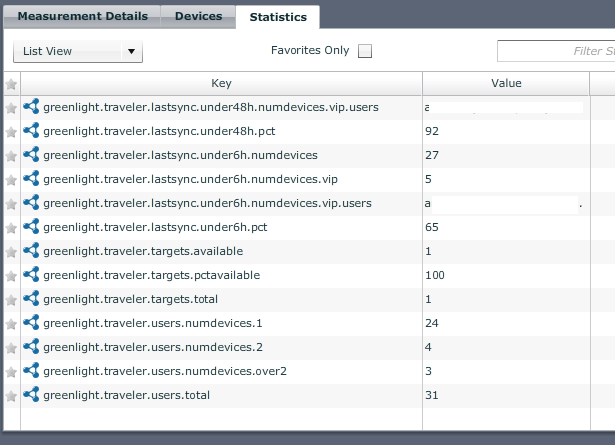
Task: Click node icon for greenlight.traveler.targets.pctavailable
Action: click(31, 275)
